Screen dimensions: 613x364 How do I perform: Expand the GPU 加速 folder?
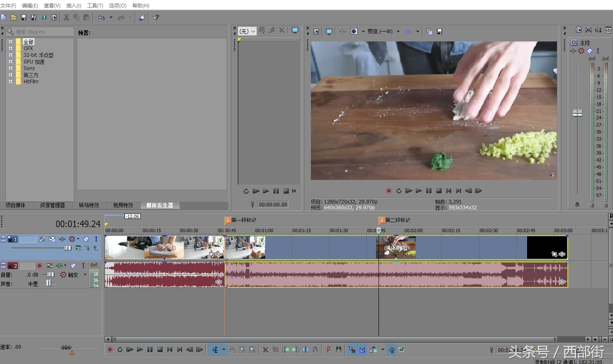[10, 62]
